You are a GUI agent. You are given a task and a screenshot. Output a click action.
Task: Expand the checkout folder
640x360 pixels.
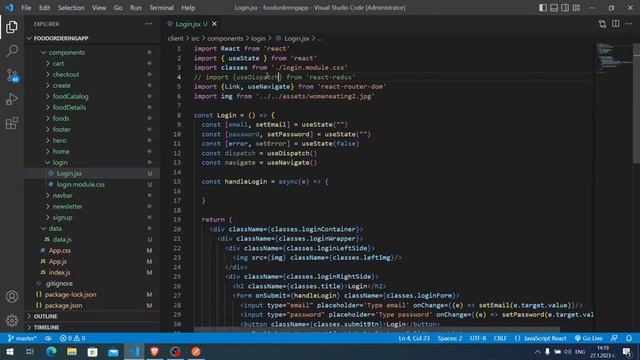pyautogui.click(x=66, y=75)
